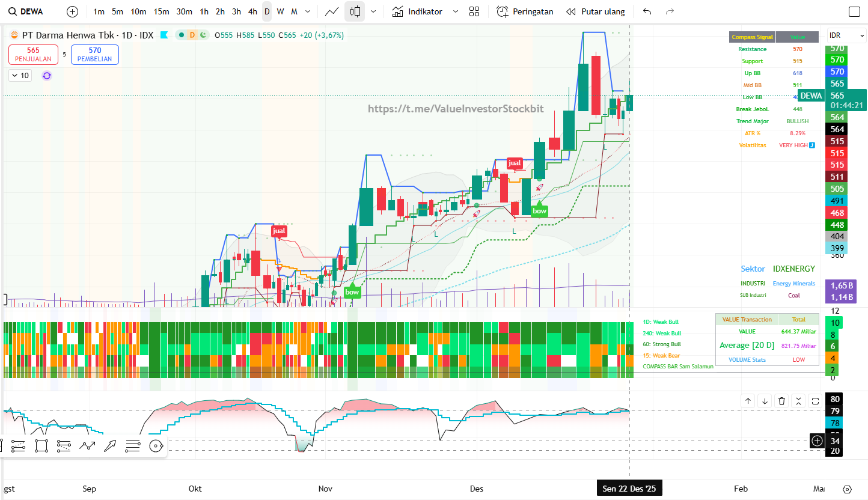868x500 pixels.
Task: Click the 1,65 B volume label
Action: pos(842,285)
